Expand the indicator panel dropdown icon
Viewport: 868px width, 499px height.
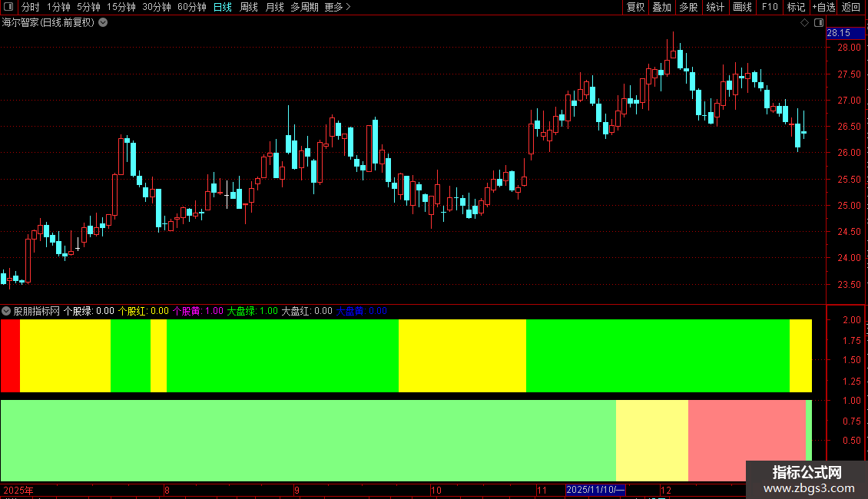click(x=6, y=311)
